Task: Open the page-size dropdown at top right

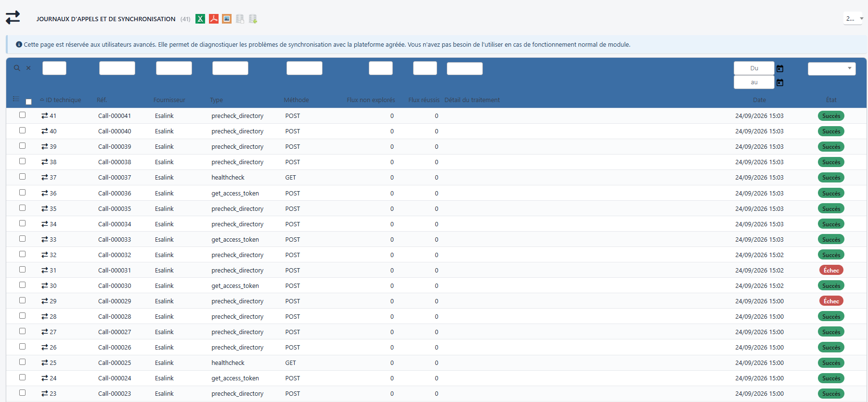Action: (854, 19)
